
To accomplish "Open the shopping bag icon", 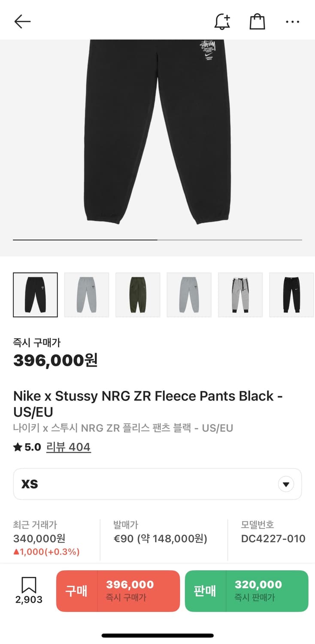I will [x=257, y=21].
